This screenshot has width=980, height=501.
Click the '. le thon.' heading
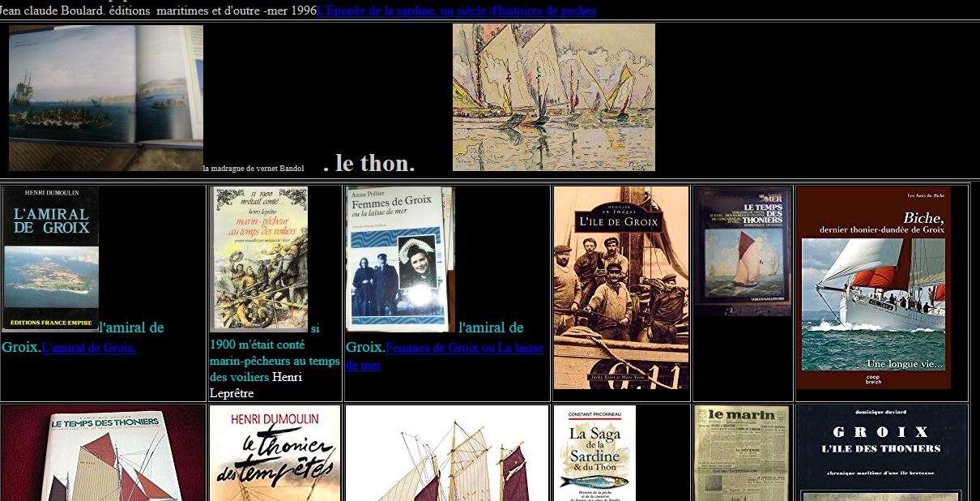(x=369, y=163)
